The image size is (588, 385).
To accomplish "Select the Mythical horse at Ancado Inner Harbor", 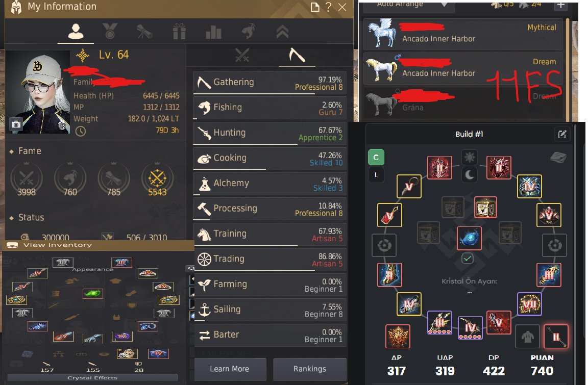I will point(463,34).
